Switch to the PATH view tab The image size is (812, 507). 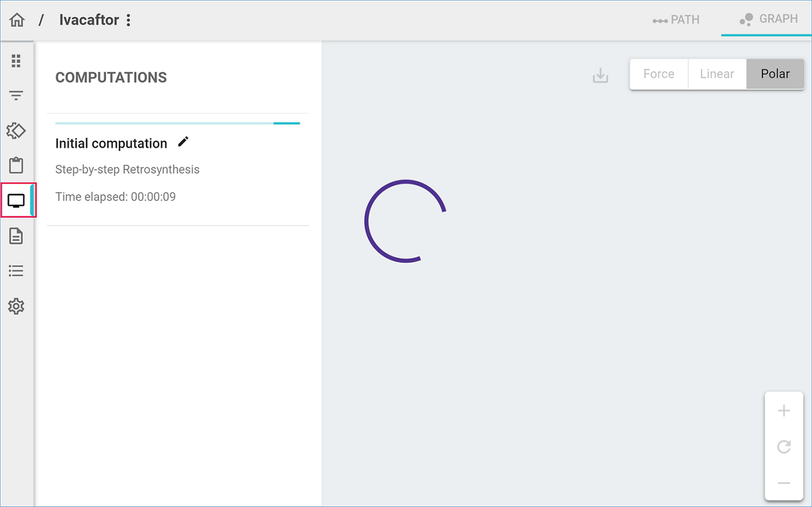(676, 20)
